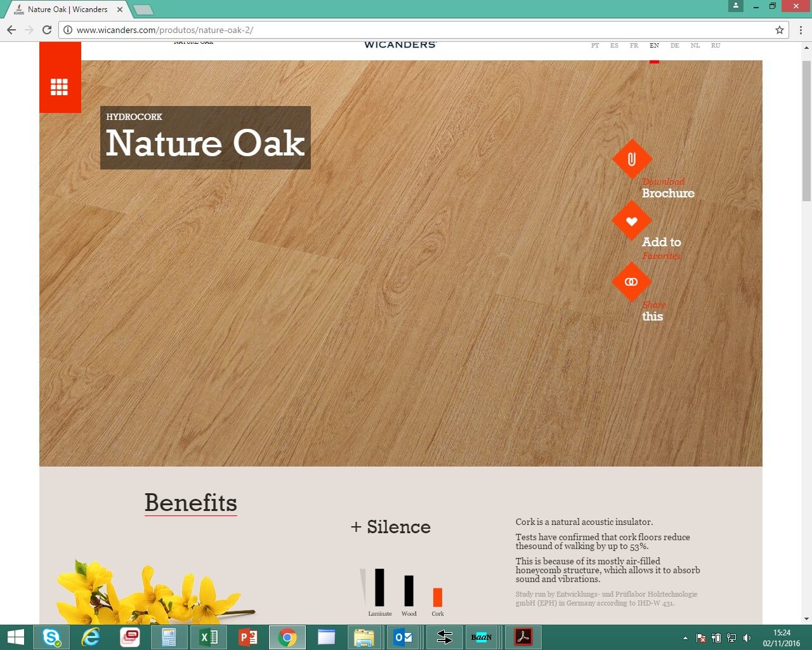
Task: Open Excel from the taskbar
Action: pos(208,637)
